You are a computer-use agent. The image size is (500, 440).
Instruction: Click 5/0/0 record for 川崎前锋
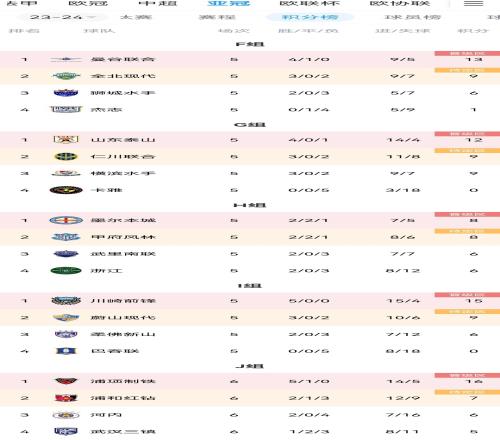(309, 301)
